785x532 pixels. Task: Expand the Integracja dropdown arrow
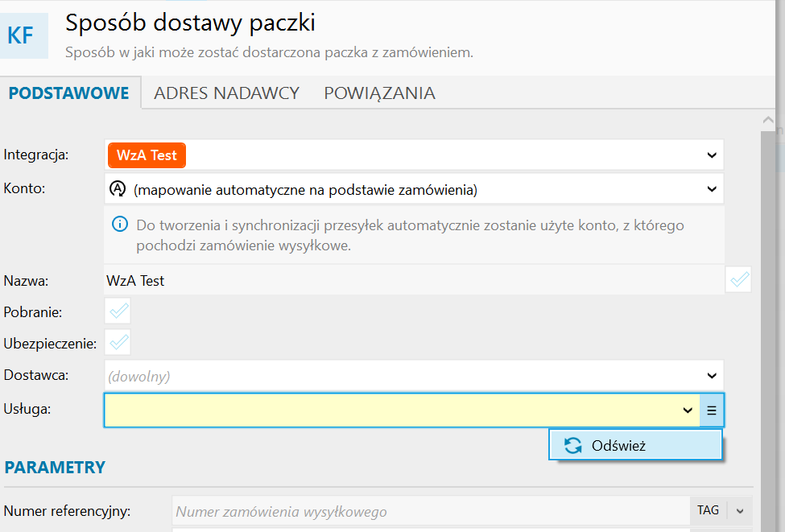tap(711, 155)
